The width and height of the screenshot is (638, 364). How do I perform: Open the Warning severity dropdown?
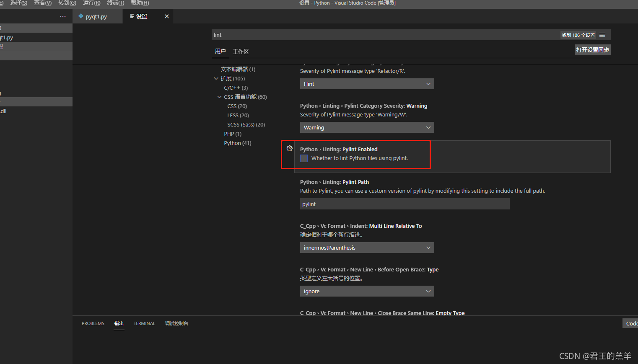tap(367, 127)
